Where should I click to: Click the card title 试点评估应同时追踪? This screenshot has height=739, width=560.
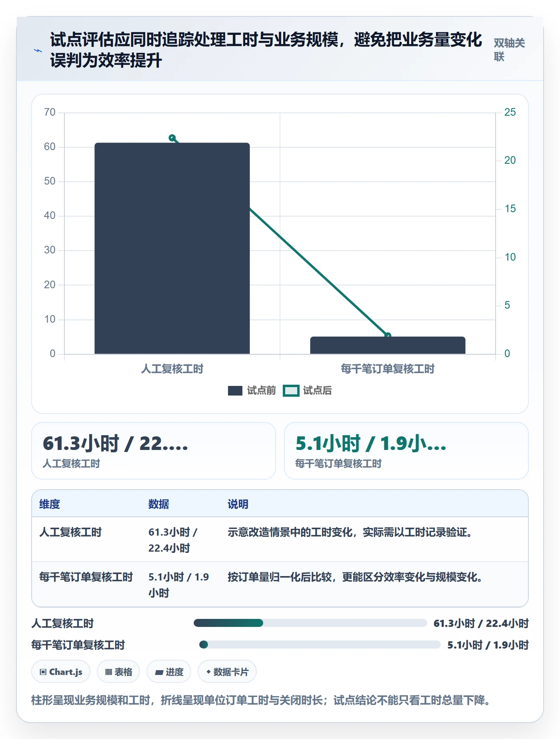coord(266,50)
